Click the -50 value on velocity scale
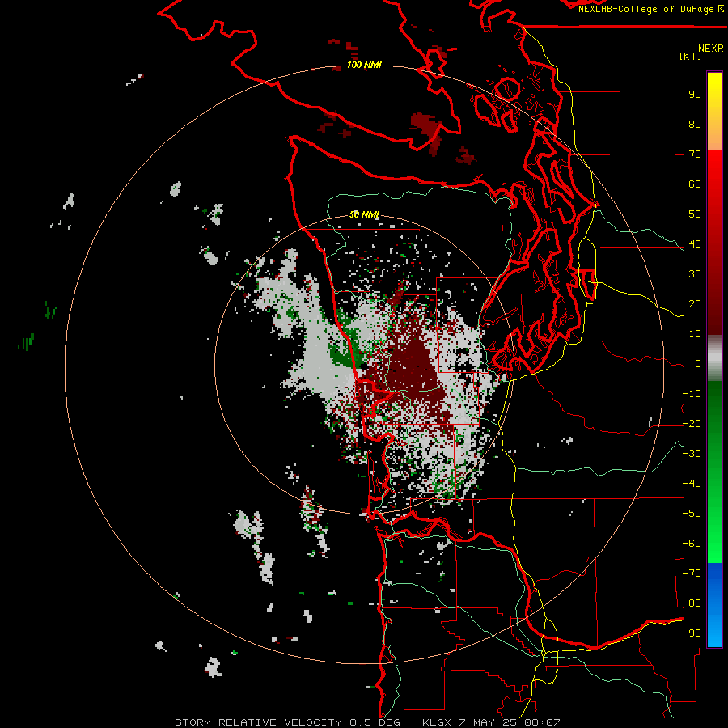Viewport: 728px width, 728px height. 692,514
